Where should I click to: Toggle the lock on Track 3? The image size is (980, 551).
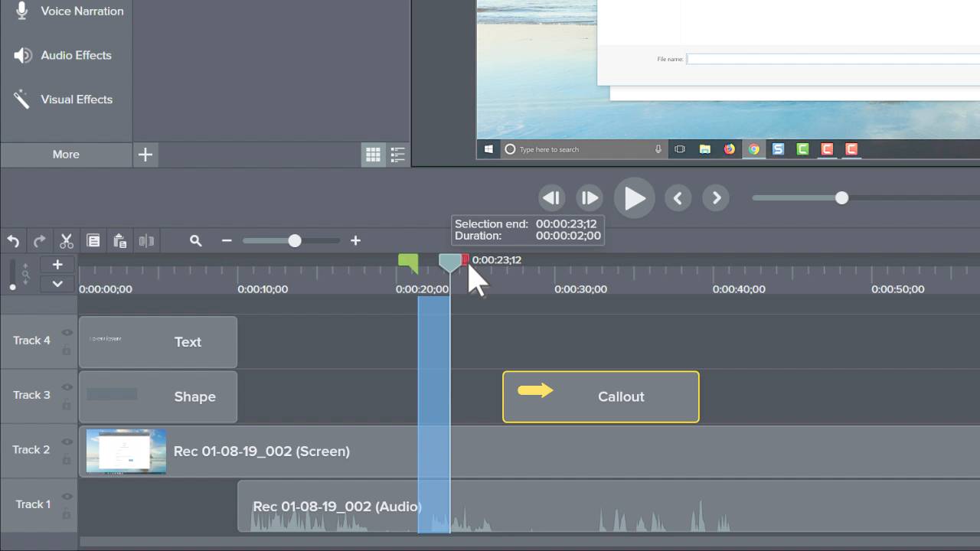(x=67, y=405)
